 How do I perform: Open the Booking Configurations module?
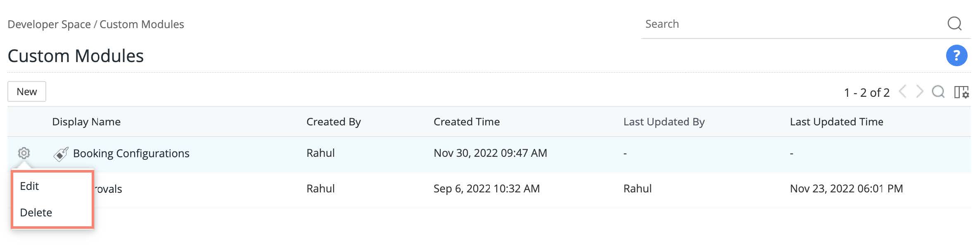[x=131, y=153]
